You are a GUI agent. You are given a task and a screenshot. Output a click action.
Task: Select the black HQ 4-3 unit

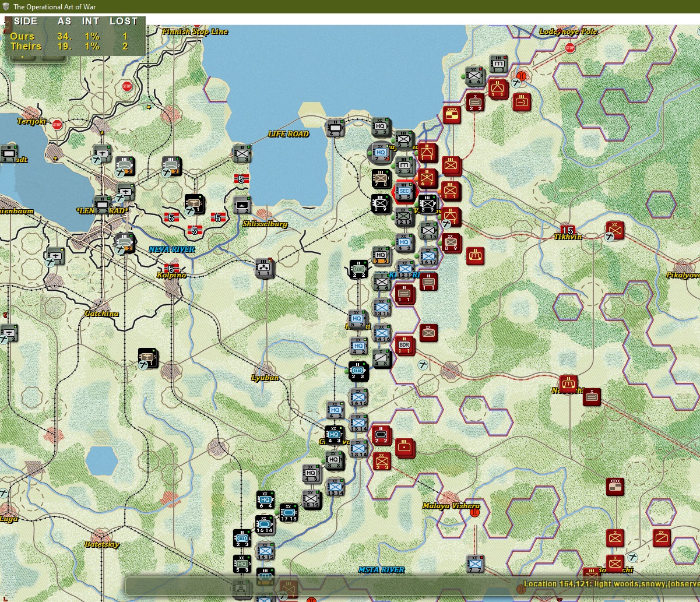335,435
